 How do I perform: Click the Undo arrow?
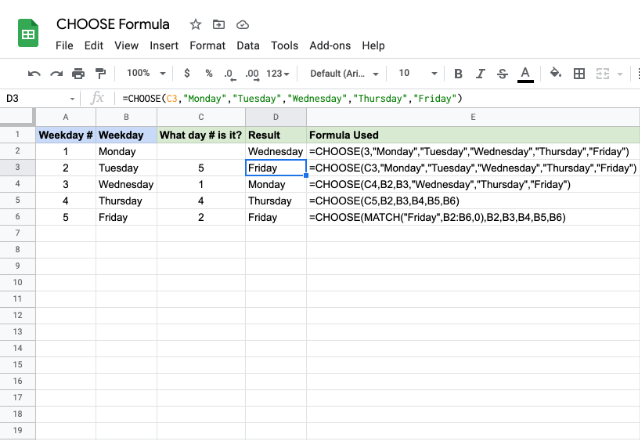coord(34,74)
